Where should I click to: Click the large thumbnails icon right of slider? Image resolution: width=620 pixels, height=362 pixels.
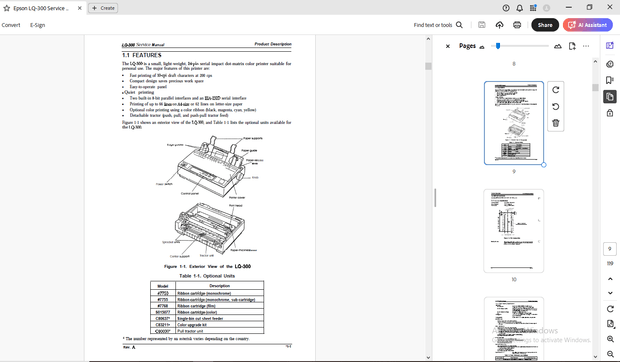tap(558, 46)
